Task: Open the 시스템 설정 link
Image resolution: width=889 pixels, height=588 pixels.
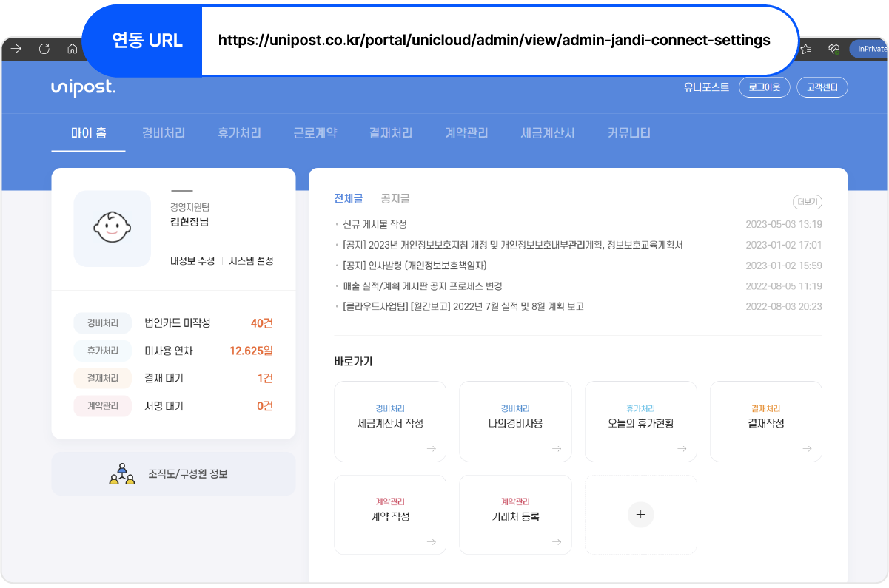Action: point(251,261)
